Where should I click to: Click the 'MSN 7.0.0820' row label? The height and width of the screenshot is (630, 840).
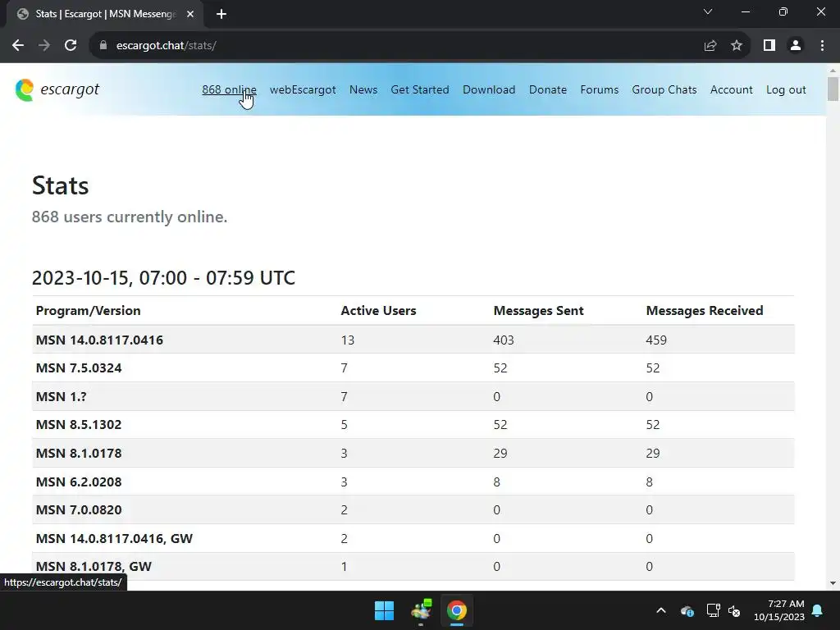click(x=79, y=509)
